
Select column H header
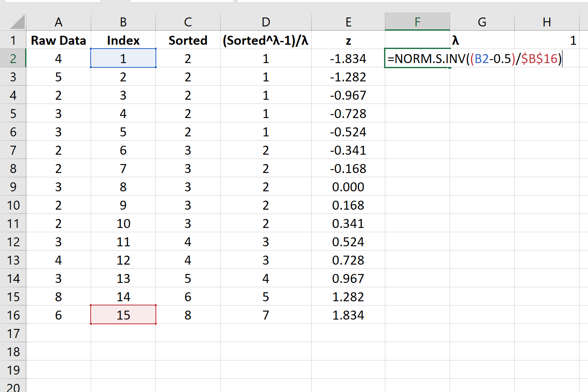tap(547, 22)
